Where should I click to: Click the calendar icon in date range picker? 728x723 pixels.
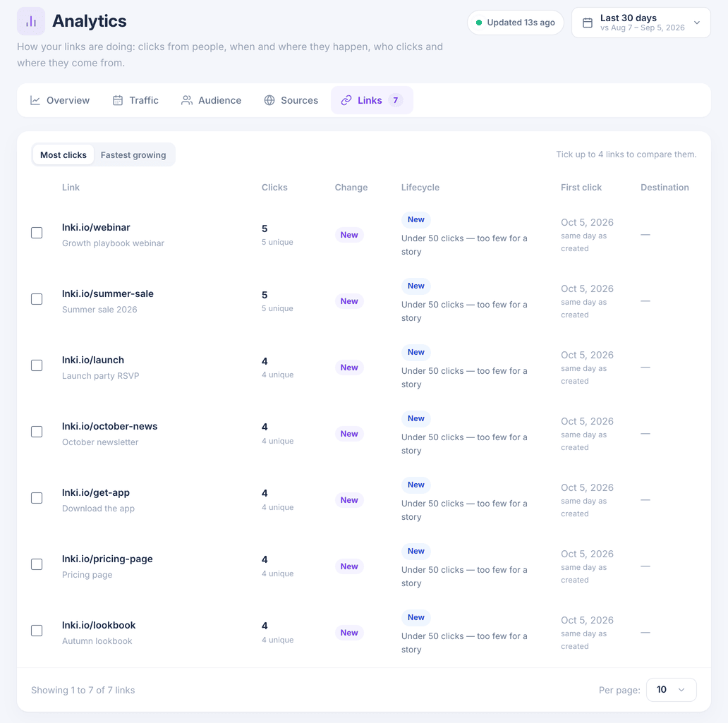(x=588, y=23)
